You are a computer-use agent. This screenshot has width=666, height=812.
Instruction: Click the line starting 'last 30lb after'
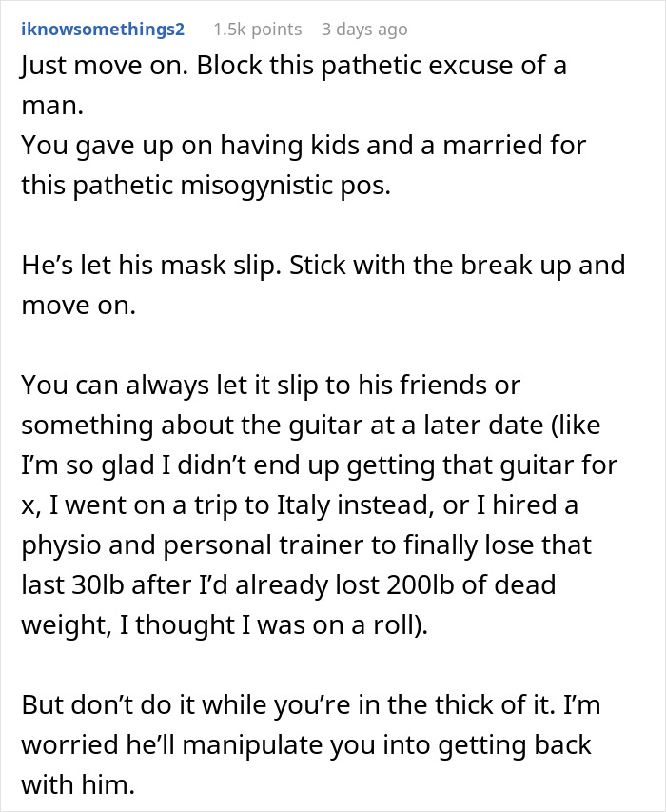tap(288, 584)
